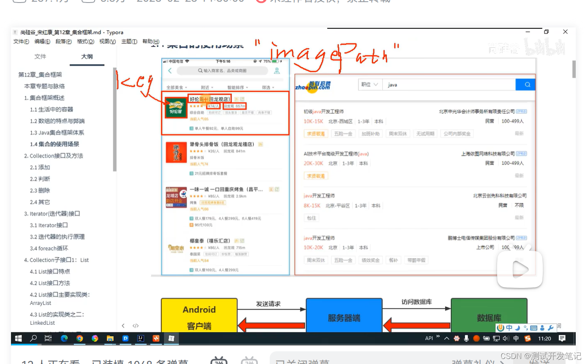The image size is (588, 364).
Task: Go to outline entry 1.2 数组的特点与弊端
Action: [57, 121]
